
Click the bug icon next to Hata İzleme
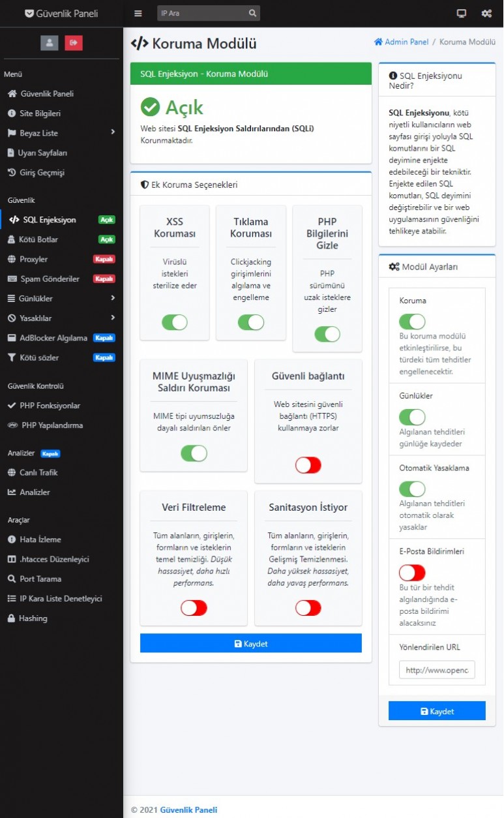point(12,539)
